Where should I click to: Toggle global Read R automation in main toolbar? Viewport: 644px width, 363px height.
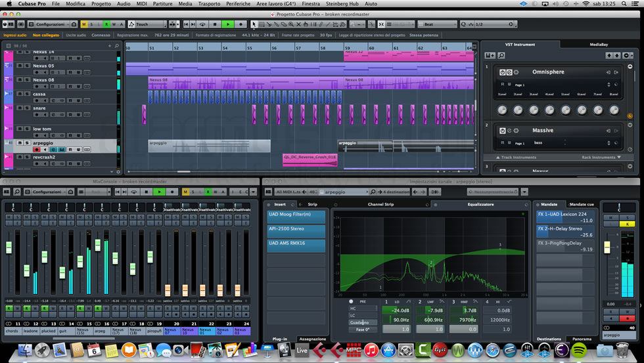click(106, 24)
